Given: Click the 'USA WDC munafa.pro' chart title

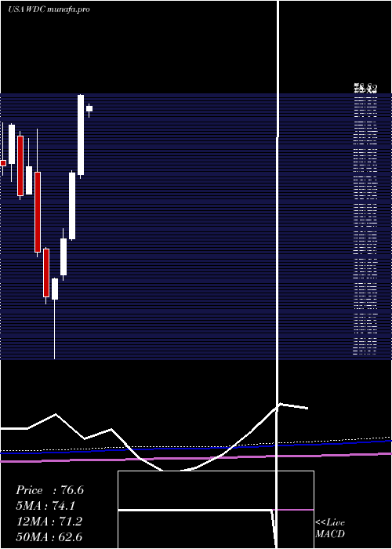Looking at the screenshot, I should click(x=49, y=9).
